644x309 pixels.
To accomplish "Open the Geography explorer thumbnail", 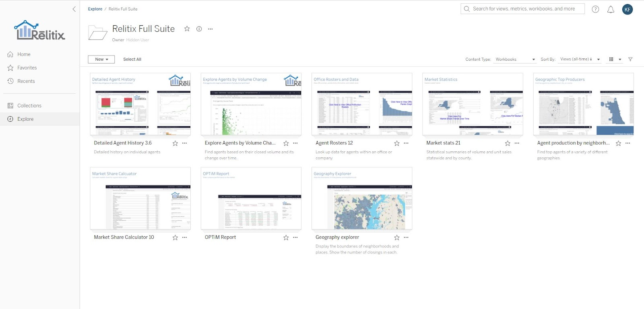I will pos(362,198).
